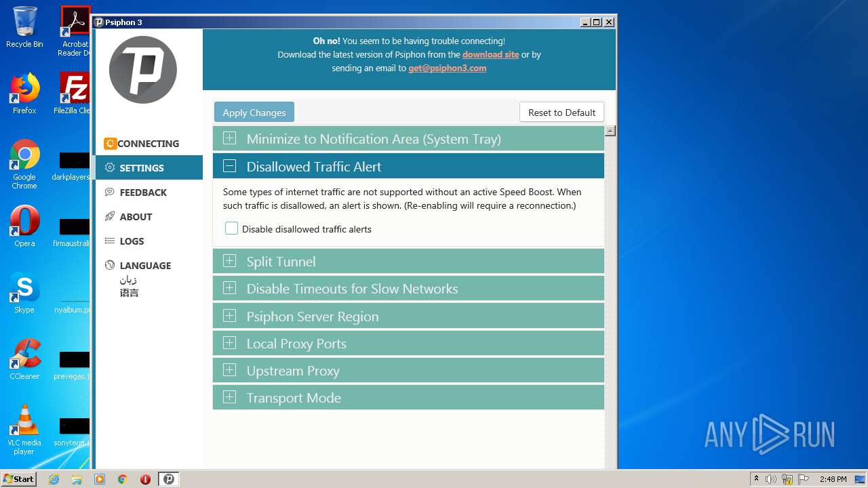This screenshot has height=488, width=868.
Task: Follow the download site link
Action: click(490, 54)
